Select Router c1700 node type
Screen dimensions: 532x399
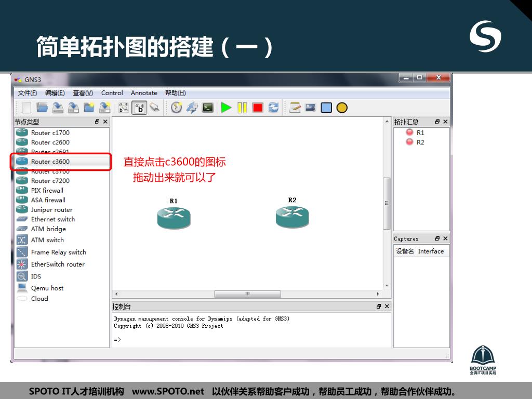pos(62,132)
